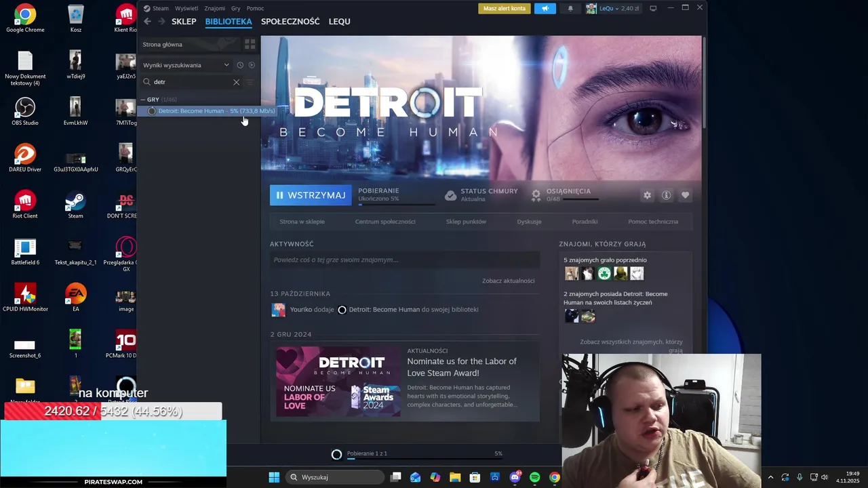Click the recent activity clock filter icon
Image resolution: width=868 pixels, height=488 pixels.
tap(240, 65)
